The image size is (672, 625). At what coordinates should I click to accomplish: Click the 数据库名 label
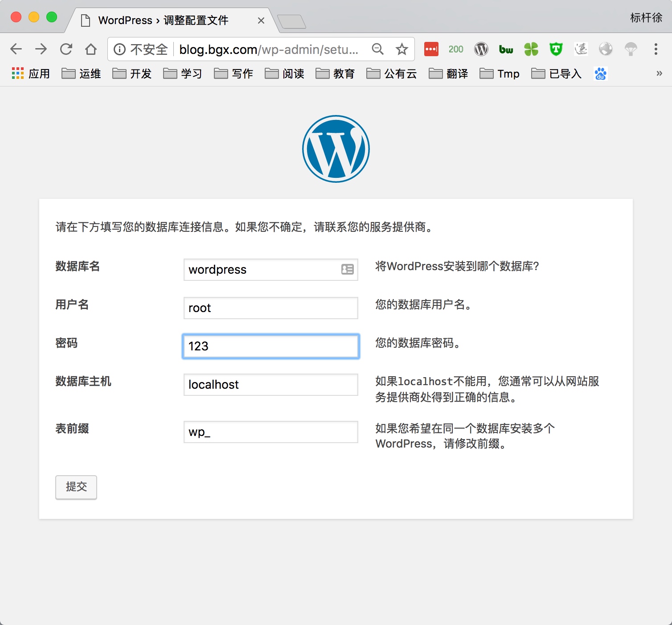pyautogui.click(x=78, y=267)
